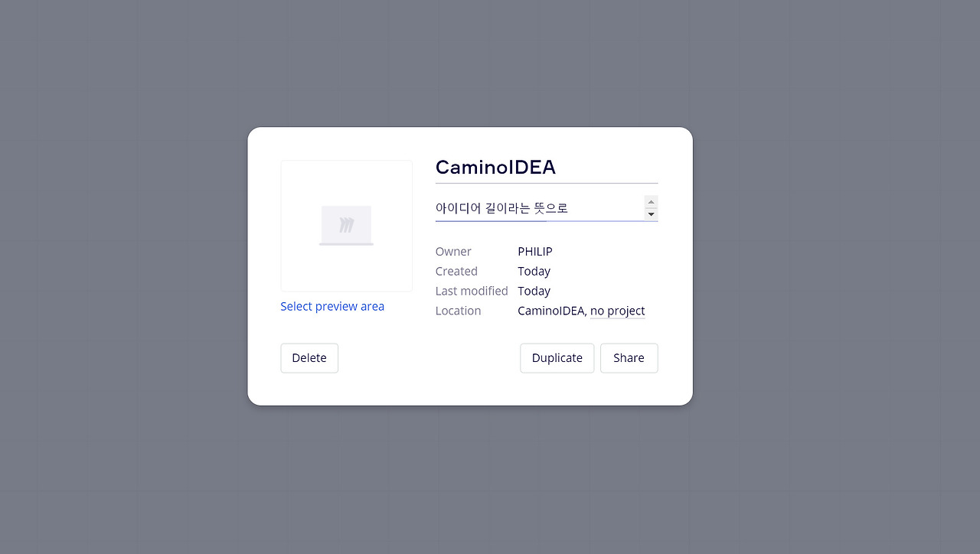The image size is (980, 554).
Task: Click the owner name PHILIP
Action: 535,252
